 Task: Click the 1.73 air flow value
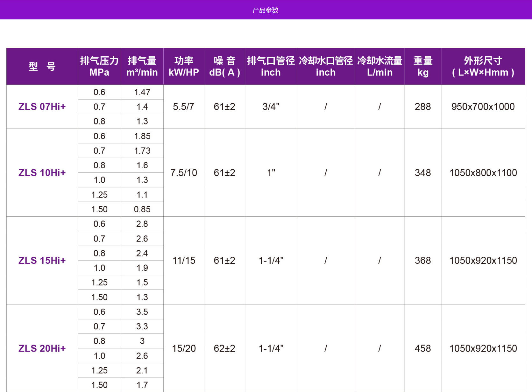142,151
